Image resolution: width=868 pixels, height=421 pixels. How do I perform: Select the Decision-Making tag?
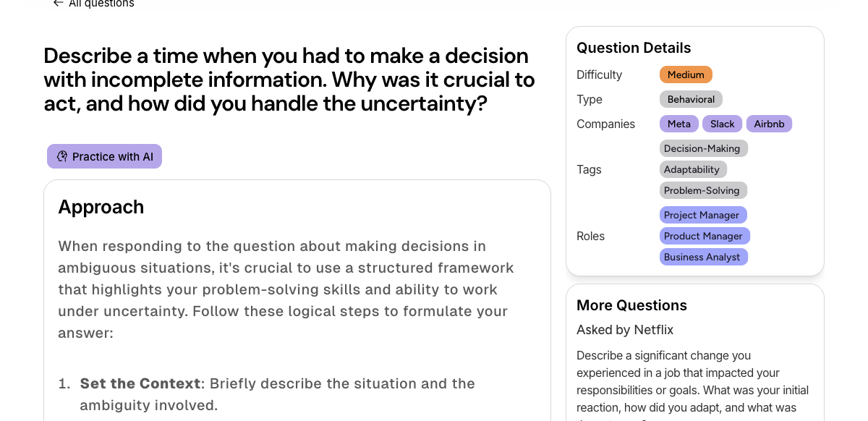coord(703,148)
